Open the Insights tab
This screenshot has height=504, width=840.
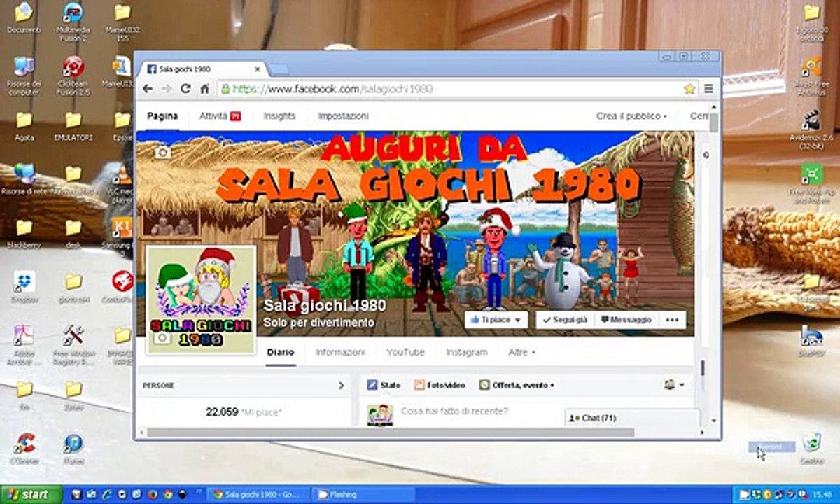(279, 116)
